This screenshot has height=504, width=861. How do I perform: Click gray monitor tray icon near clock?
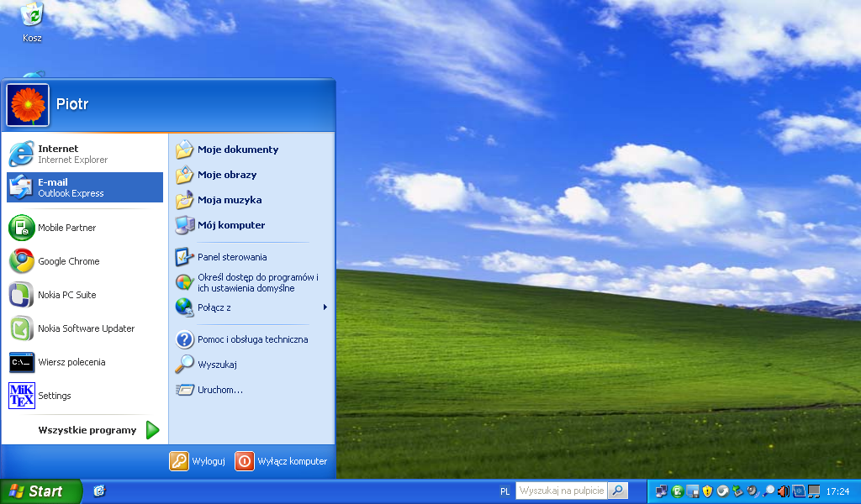click(x=814, y=491)
